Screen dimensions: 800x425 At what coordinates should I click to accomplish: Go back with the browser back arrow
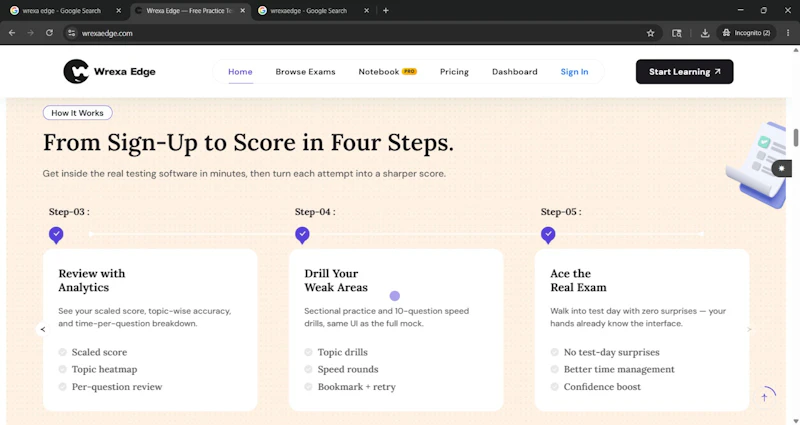(12, 33)
